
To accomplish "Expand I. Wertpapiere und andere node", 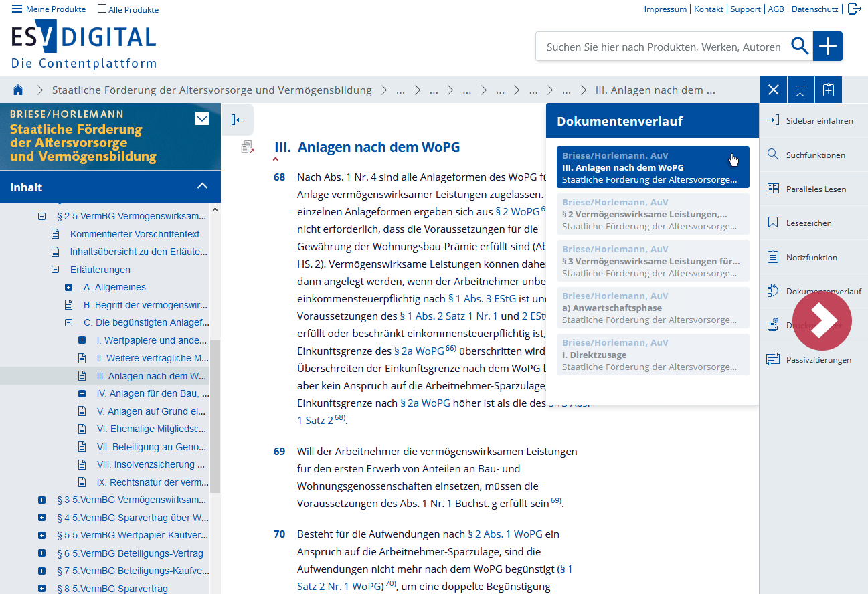I will click(x=82, y=340).
